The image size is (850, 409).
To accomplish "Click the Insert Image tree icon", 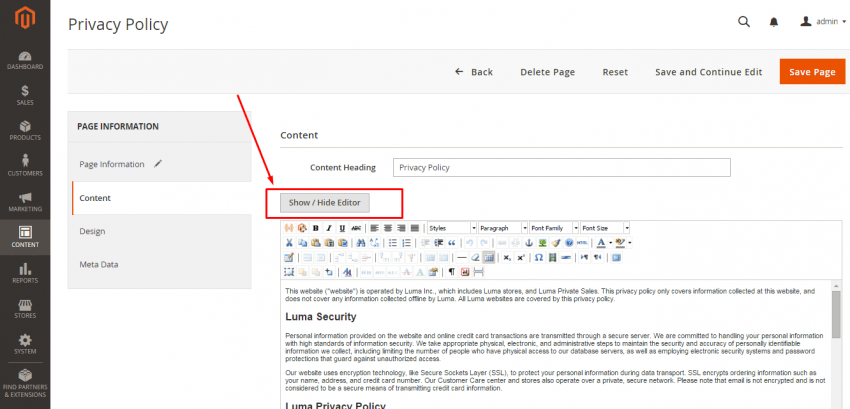I will 543,242.
